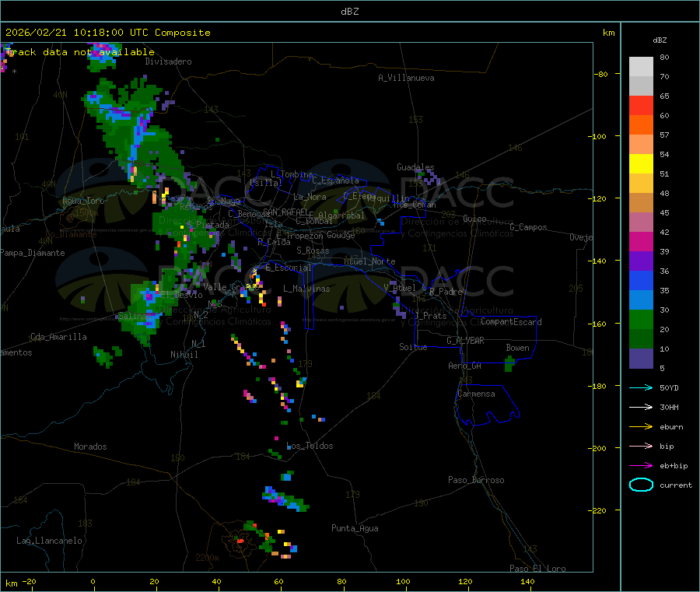Click the 80 dBZ light gray color band

pyautogui.click(x=641, y=67)
